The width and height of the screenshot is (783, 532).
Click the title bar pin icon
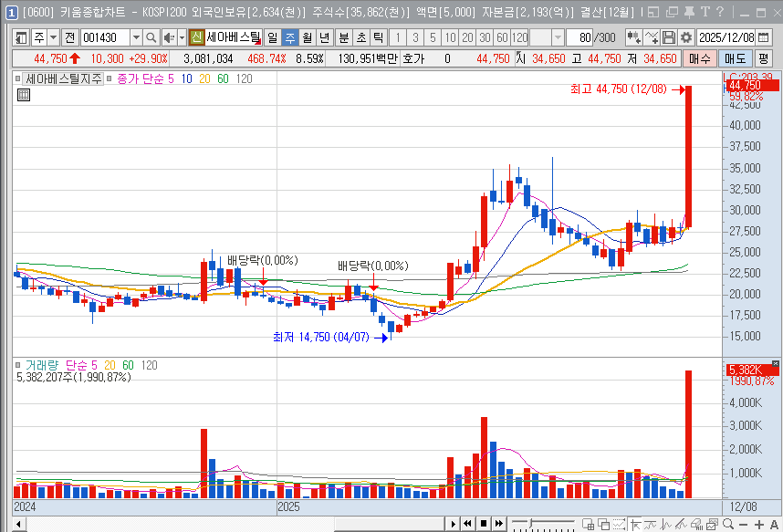[x=689, y=12]
